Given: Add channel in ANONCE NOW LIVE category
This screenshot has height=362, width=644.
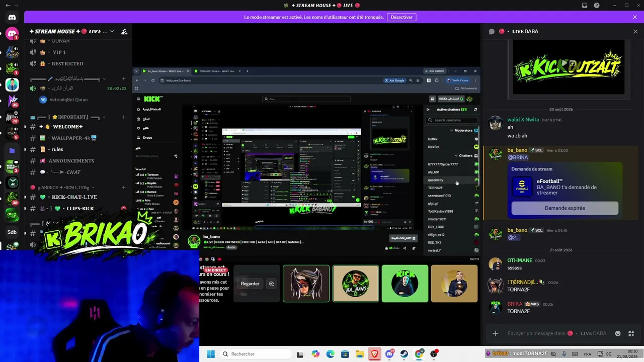Looking at the screenshot, I should [124, 187].
